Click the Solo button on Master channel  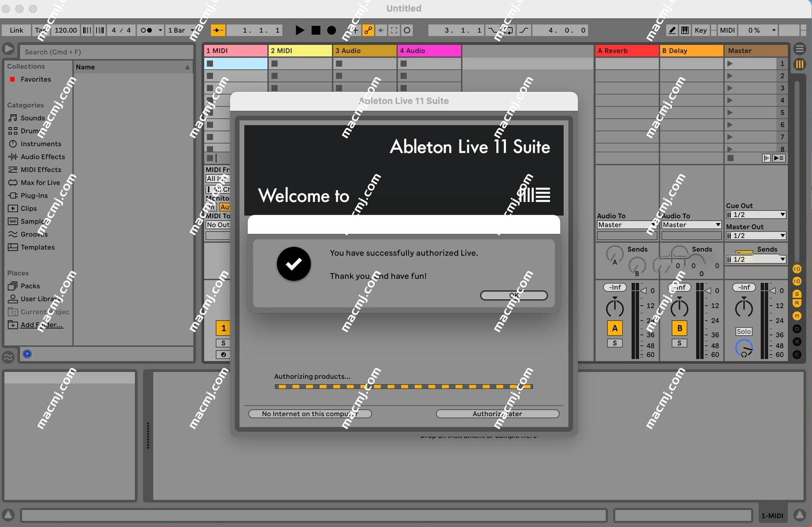pyautogui.click(x=744, y=331)
